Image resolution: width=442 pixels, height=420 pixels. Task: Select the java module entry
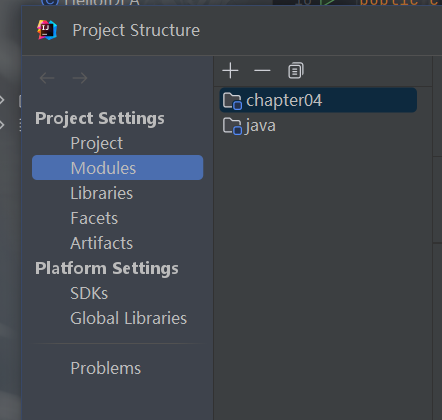pyautogui.click(x=318, y=126)
